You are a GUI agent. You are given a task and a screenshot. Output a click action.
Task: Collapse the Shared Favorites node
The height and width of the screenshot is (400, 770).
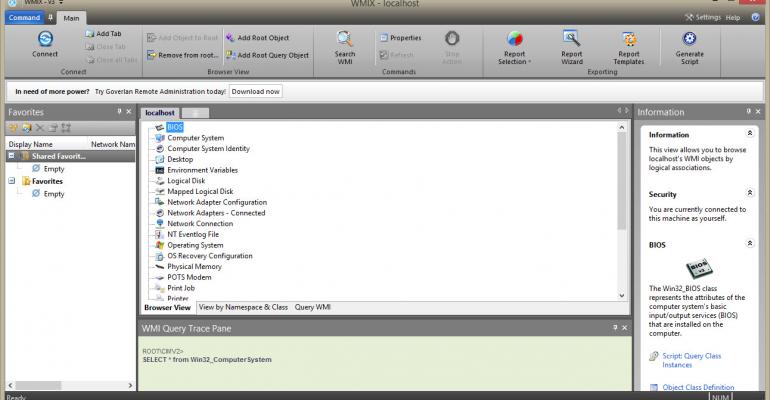coord(11,156)
